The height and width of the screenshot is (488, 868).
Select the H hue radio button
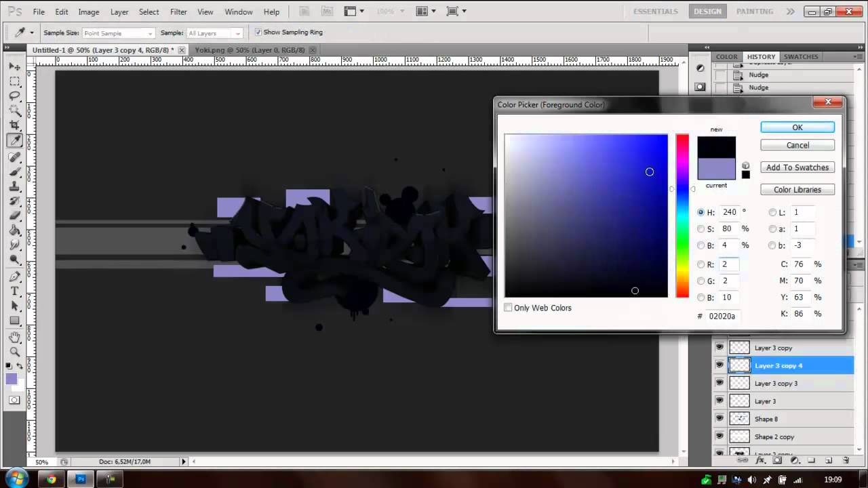coord(701,212)
